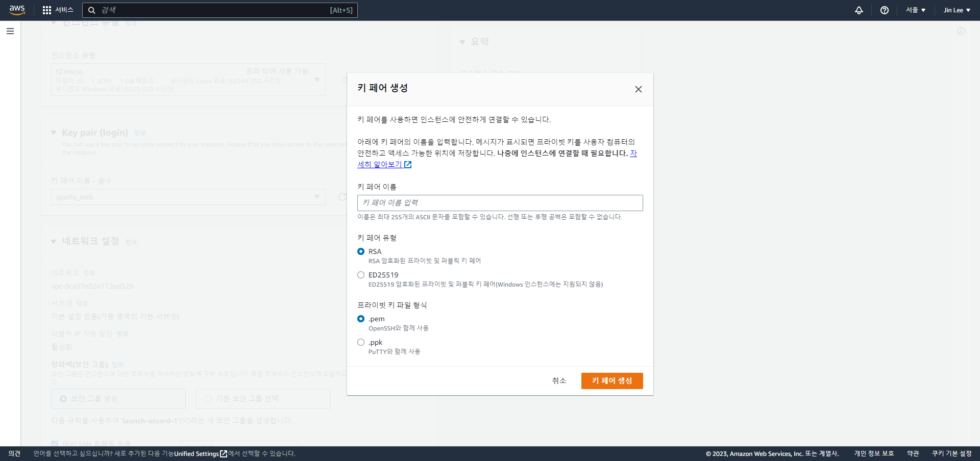Open 쿠키 기본 설정 cookie preferences
980x461 pixels.
pos(952,454)
